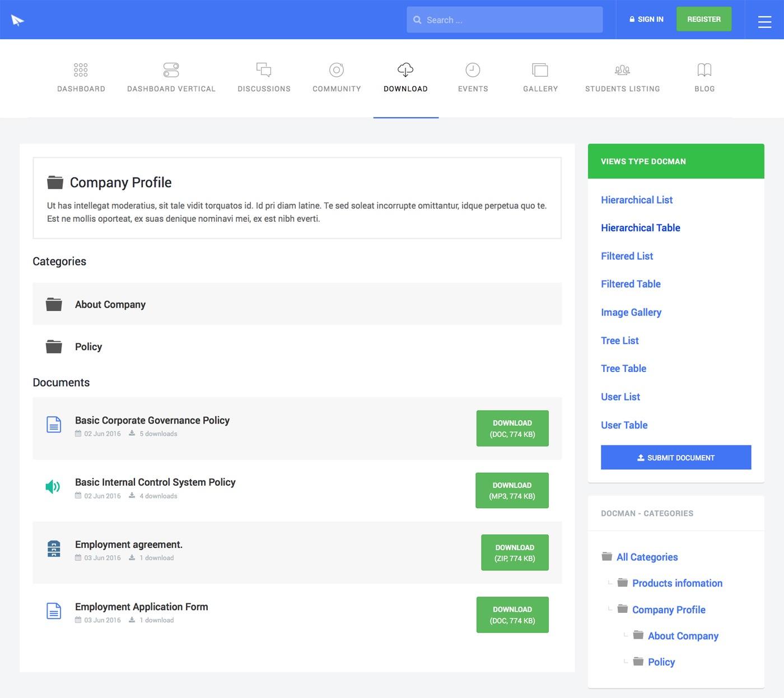
Task: Open Basic Corporate Governance Policy title
Action: coord(152,420)
